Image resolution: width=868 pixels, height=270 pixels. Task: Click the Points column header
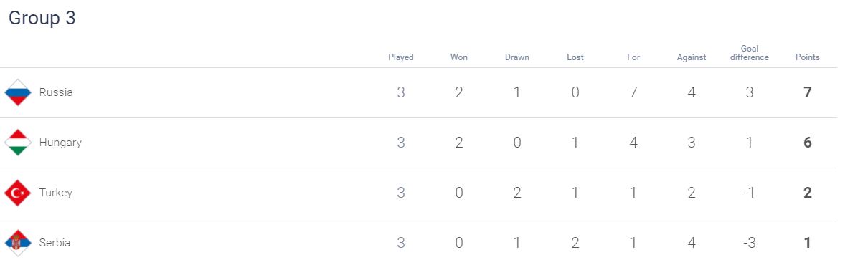[808, 57]
